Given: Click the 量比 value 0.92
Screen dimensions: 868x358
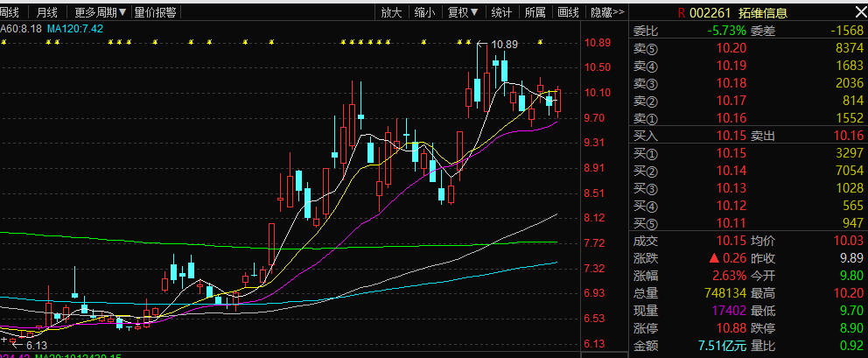Looking at the screenshot, I should [852, 346].
